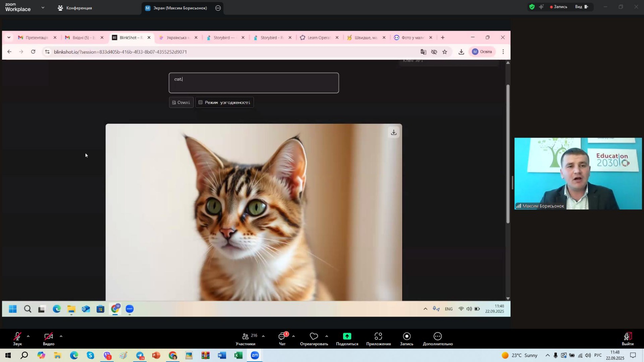Open the AI Companion sparkle icon
Screen dimensions: 644x362
tap(541, 7)
